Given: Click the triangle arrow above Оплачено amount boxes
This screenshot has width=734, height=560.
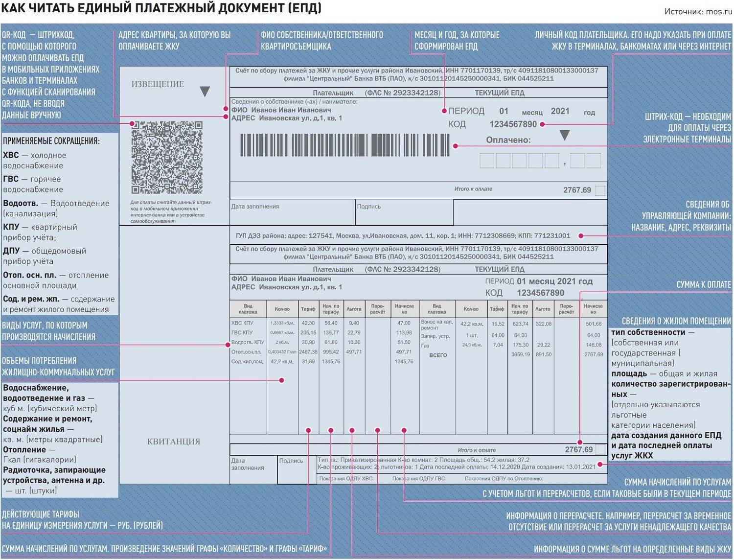Looking at the screenshot, I should point(565,135).
